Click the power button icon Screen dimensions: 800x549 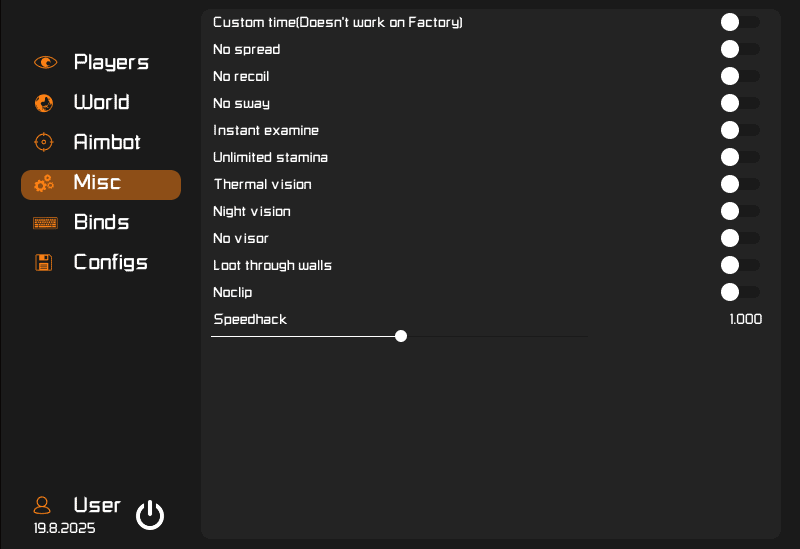click(150, 515)
